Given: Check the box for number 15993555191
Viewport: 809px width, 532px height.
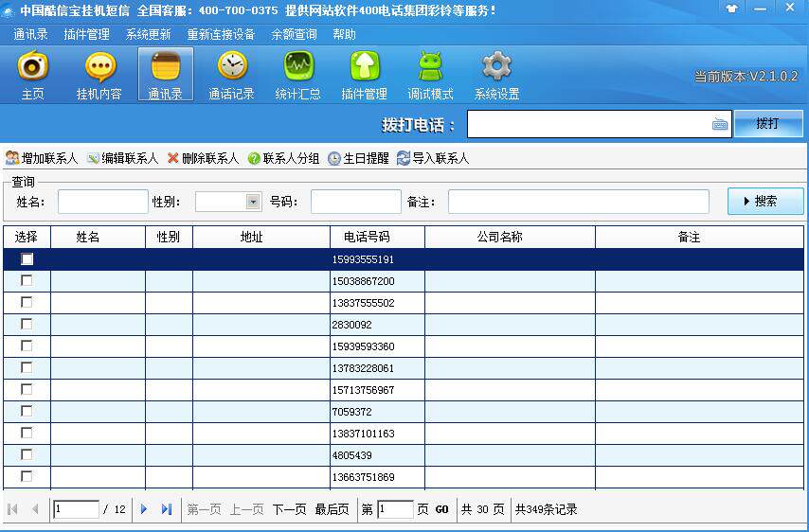Looking at the screenshot, I should click(27, 258).
